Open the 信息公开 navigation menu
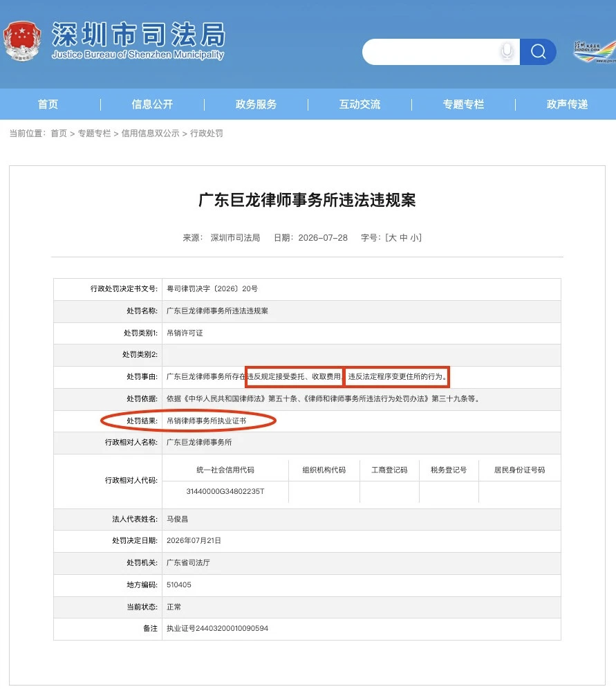616x689 pixels. pyautogui.click(x=152, y=104)
